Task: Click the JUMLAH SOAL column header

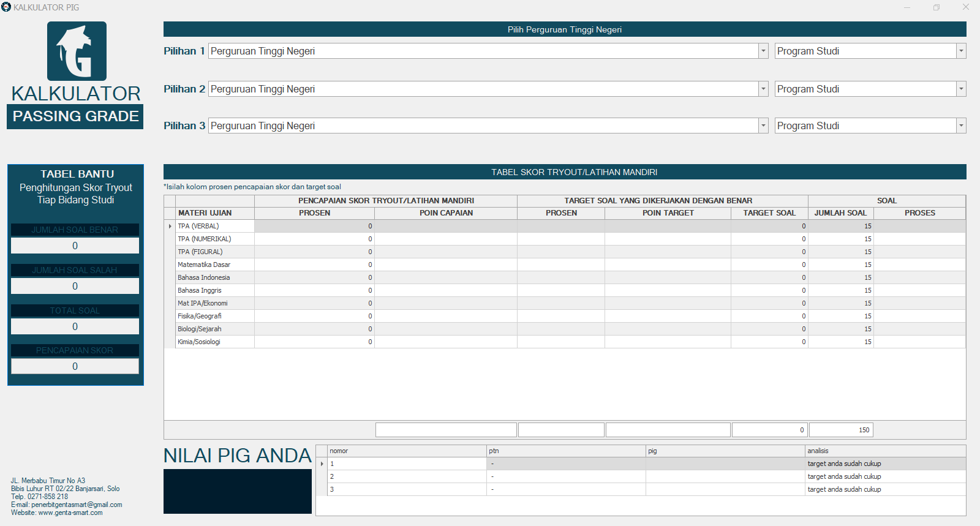Action: [x=840, y=213]
